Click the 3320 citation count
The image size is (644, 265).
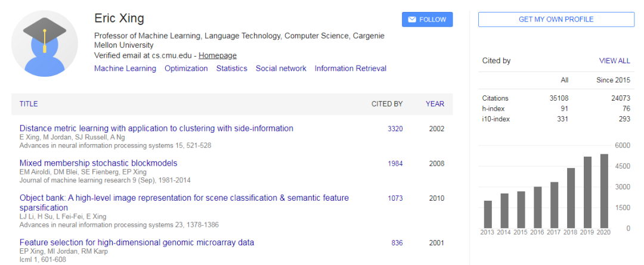coord(395,129)
